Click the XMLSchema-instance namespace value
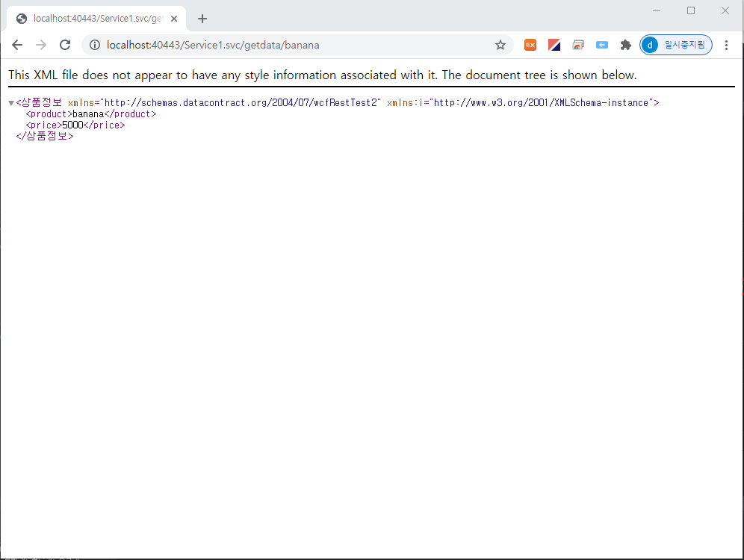Screen dimensions: 744x560 coord(541,102)
